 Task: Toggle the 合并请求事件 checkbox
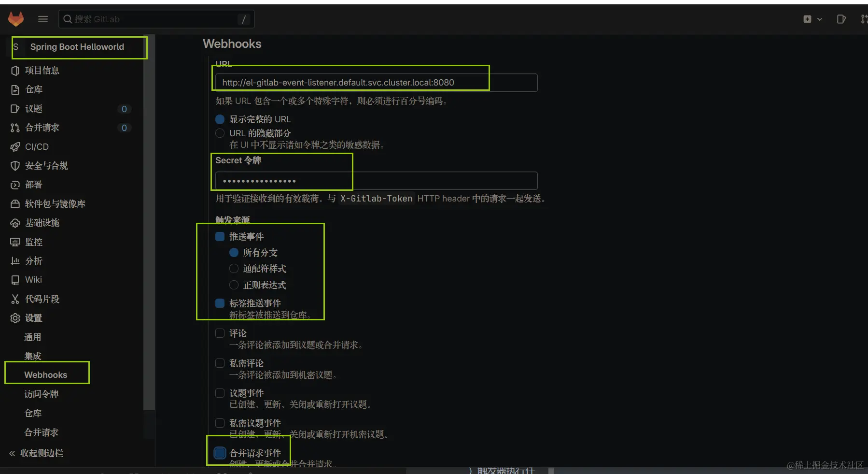click(220, 453)
